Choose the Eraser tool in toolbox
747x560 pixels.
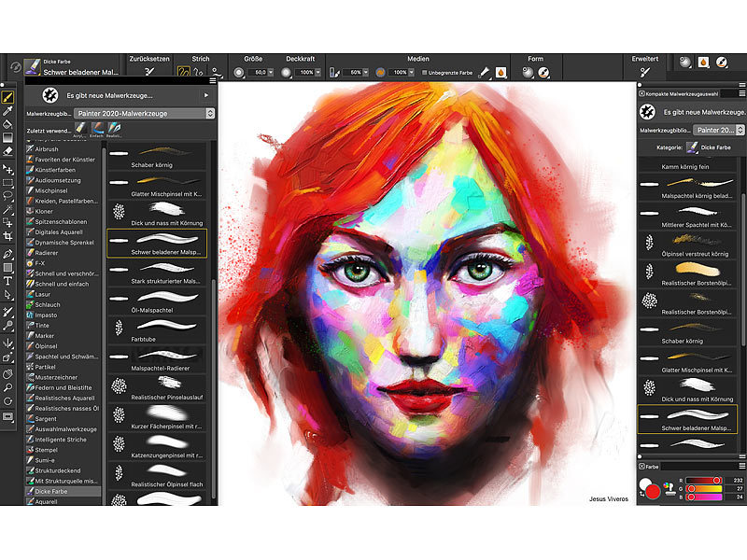coord(7,151)
